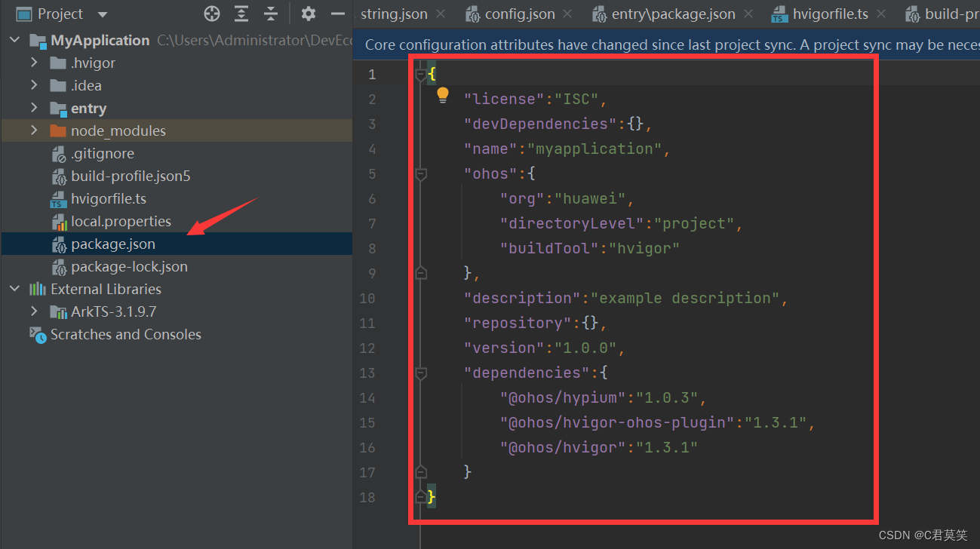The image size is (980, 549).
Task: Click the "example description" string
Action: point(685,298)
